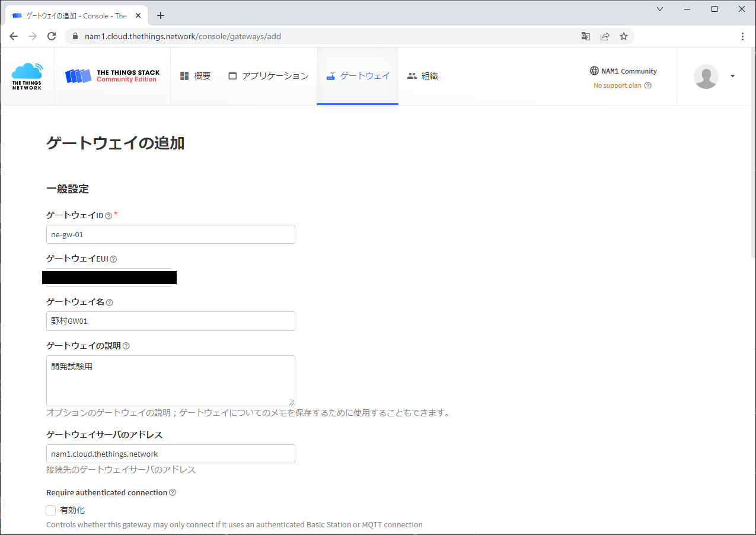Open Chrome three-dot menu

coord(743,36)
